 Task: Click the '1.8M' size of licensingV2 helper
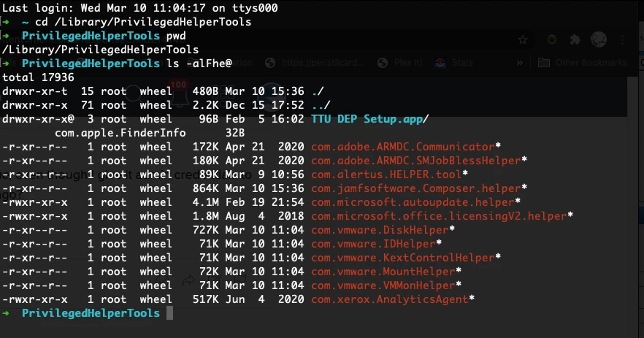(x=206, y=216)
